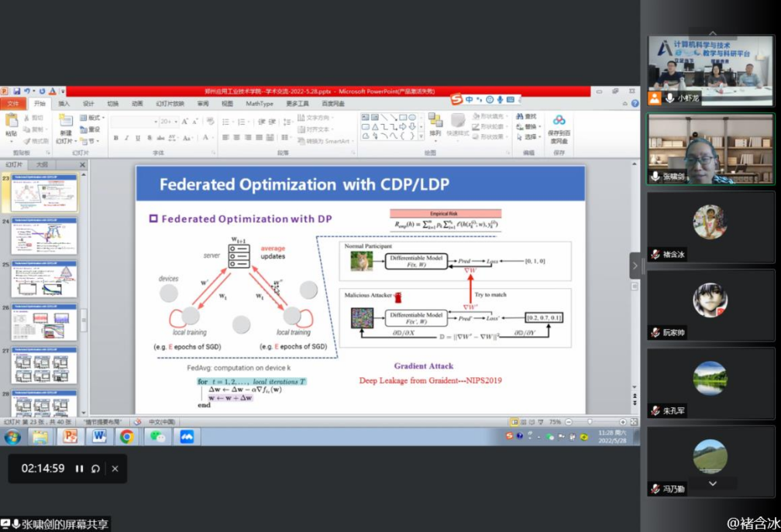Click the clear formatting icon
Viewport: 781px width, 532px height.
pyautogui.click(x=210, y=122)
